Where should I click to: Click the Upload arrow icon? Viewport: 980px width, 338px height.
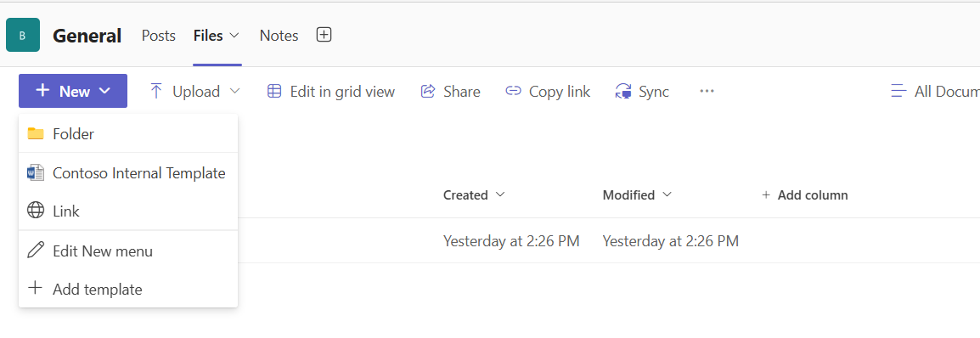click(x=155, y=91)
